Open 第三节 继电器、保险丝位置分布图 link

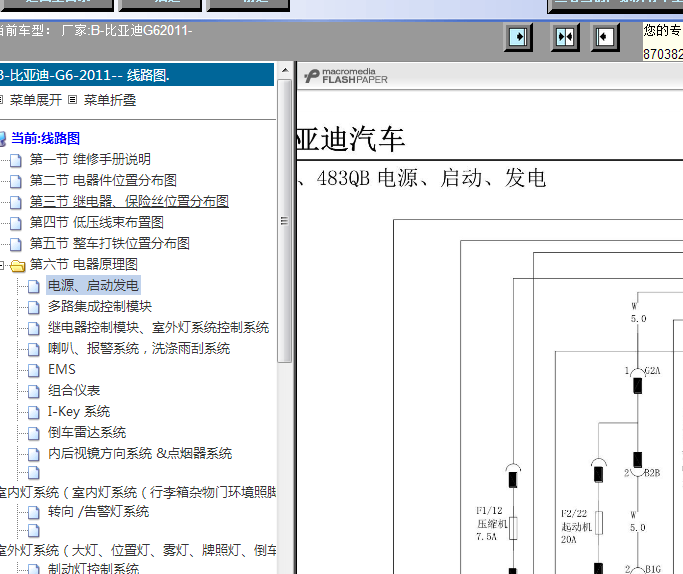[x=129, y=201]
